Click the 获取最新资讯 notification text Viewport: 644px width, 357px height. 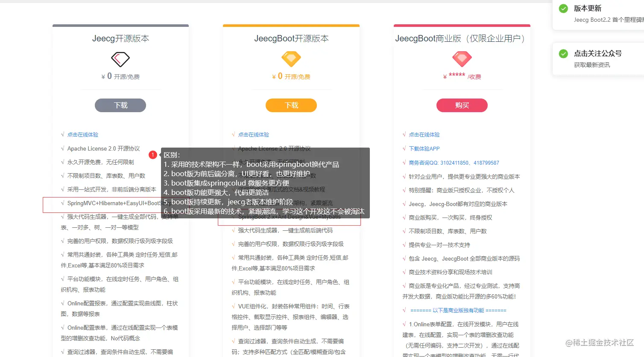(592, 65)
